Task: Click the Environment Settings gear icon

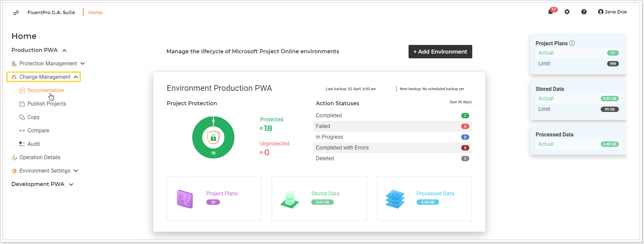Action: (14, 171)
